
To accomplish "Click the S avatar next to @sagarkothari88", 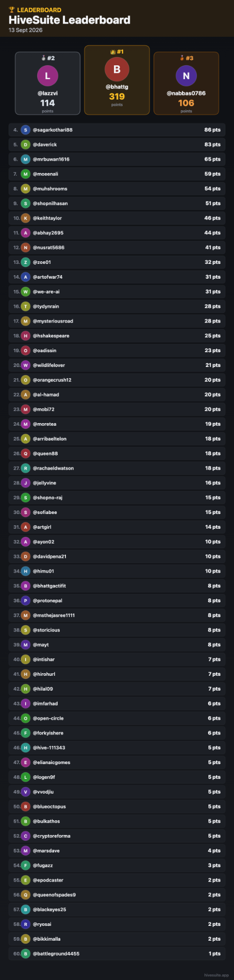I will pos(26,130).
